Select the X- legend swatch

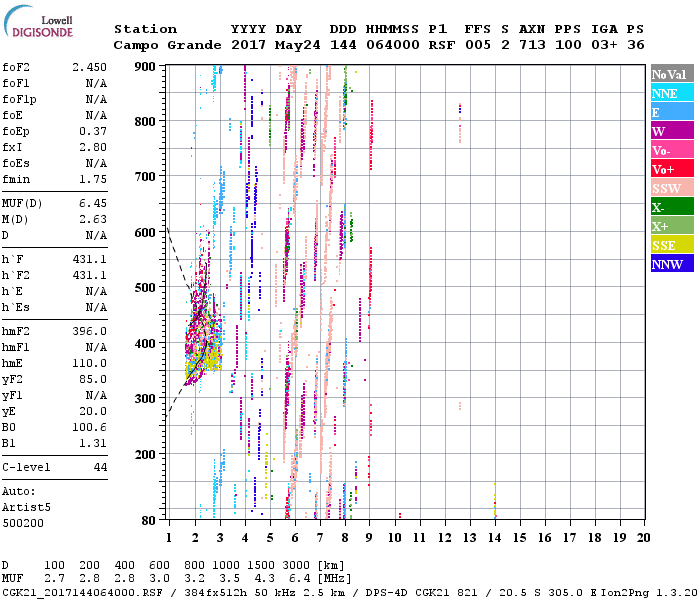672,207
